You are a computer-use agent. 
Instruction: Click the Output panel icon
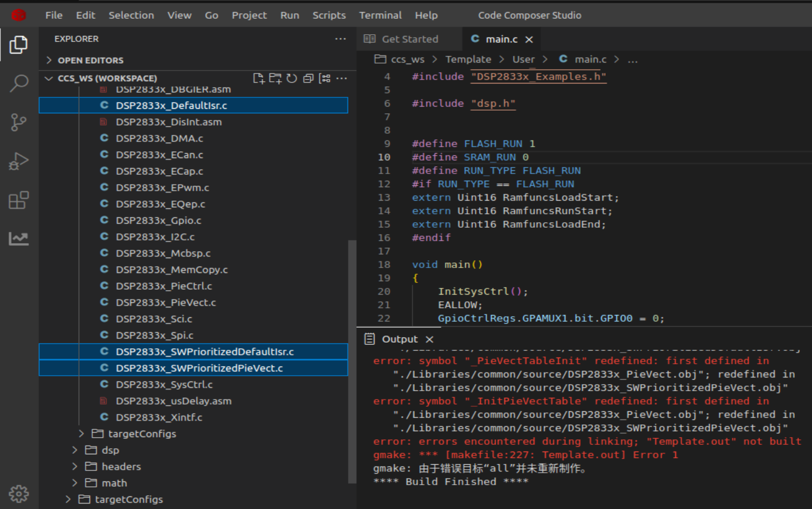[369, 339]
